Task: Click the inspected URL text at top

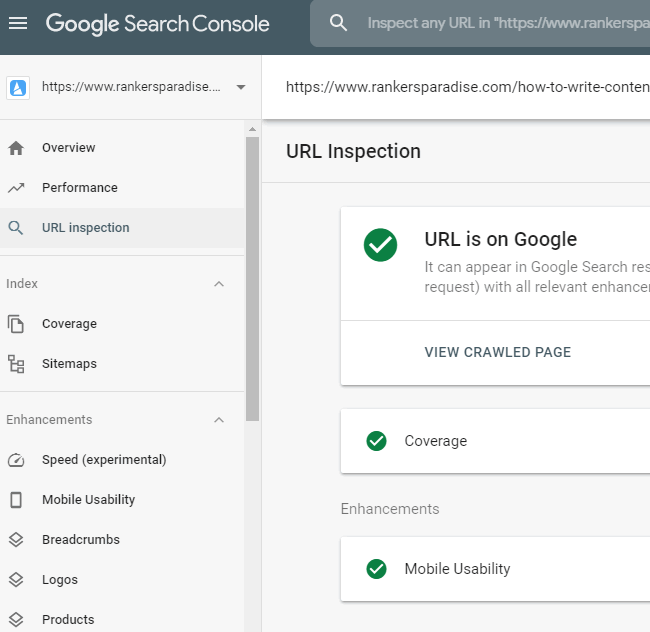Action: [468, 87]
